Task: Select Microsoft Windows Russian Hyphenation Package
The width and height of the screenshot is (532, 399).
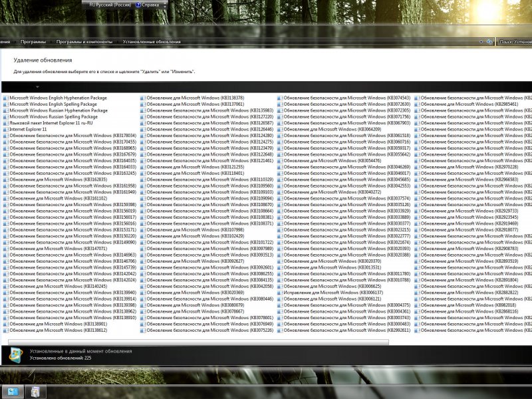Action: coord(59,110)
